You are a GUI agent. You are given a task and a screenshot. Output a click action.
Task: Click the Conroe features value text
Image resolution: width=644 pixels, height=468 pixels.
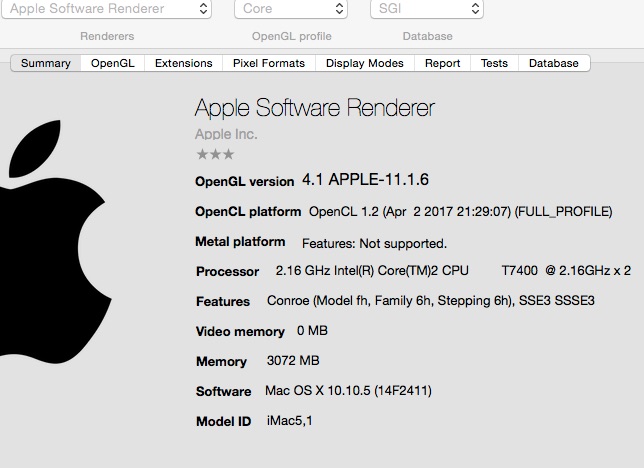click(x=431, y=301)
